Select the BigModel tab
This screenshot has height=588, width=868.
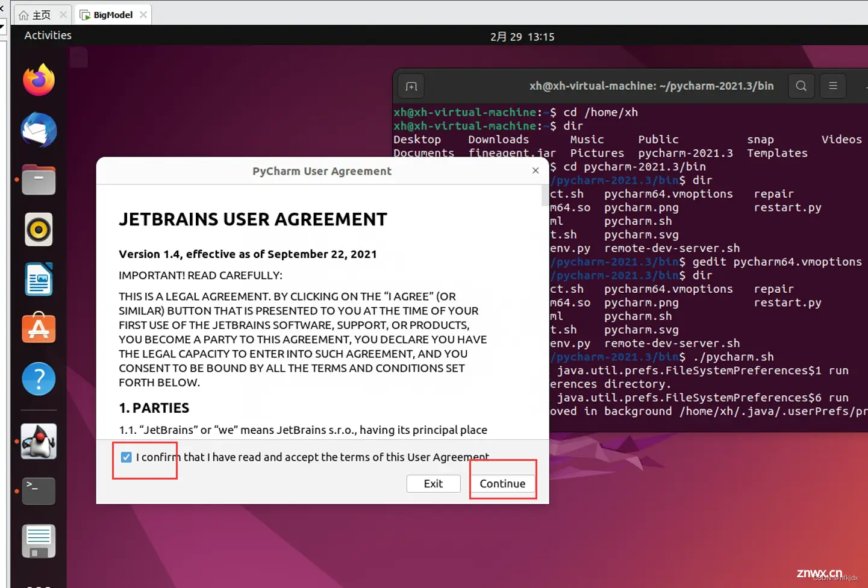click(113, 15)
